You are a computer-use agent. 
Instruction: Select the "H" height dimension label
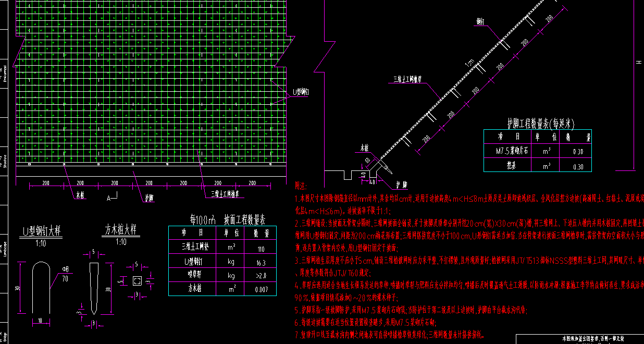pyautogui.click(x=639, y=62)
